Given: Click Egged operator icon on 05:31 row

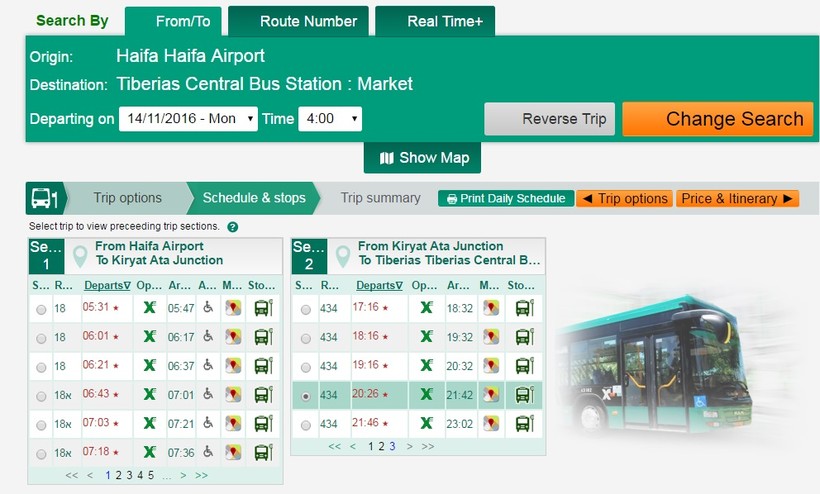Looking at the screenshot, I should [x=150, y=307].
